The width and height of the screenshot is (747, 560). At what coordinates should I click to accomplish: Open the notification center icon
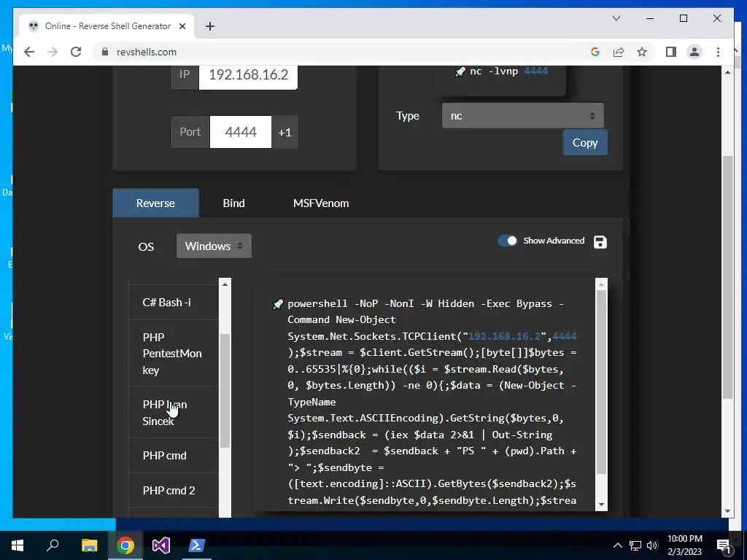click(x=723, y=545)
